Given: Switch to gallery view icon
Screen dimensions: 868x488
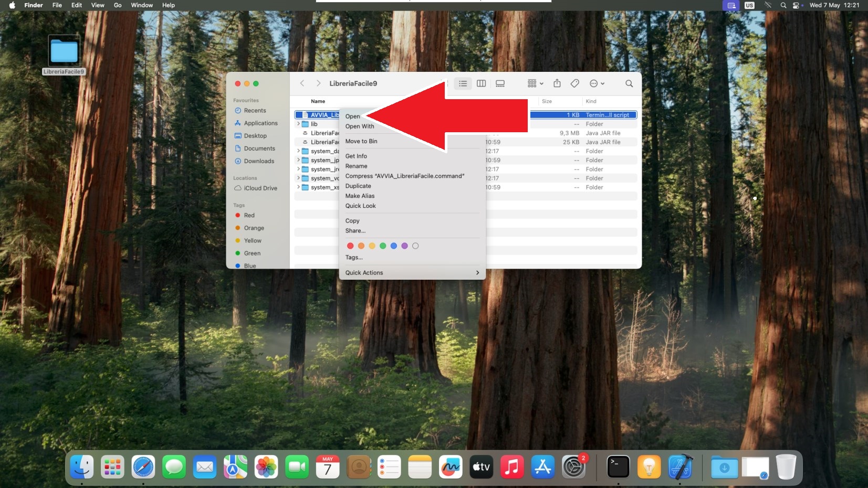Looking at the screenshot, I should [500, 83].
